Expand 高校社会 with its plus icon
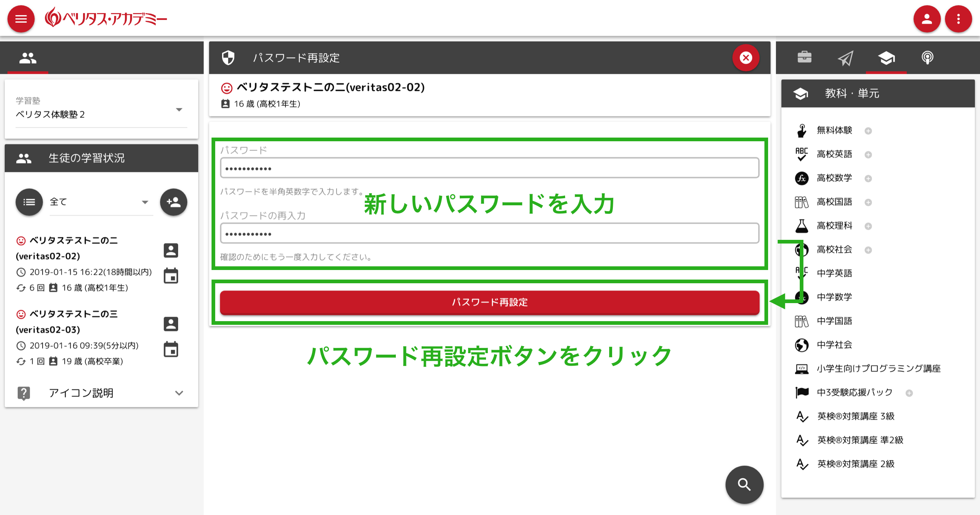The width and height of the screenshot is (980, 515). click(868, 250)
